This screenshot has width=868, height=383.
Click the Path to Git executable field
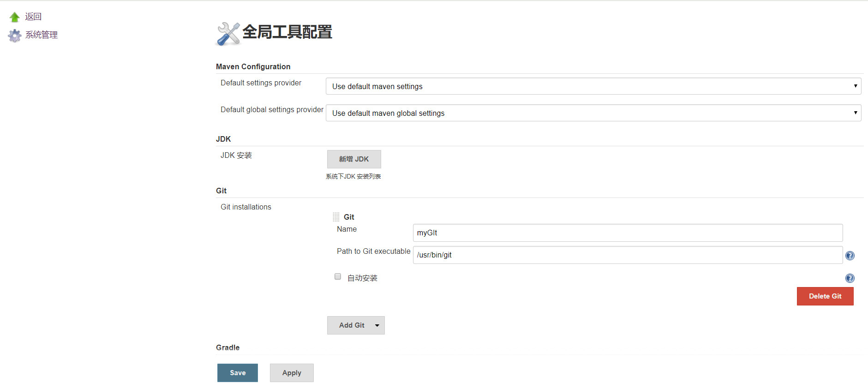[628, 255]
